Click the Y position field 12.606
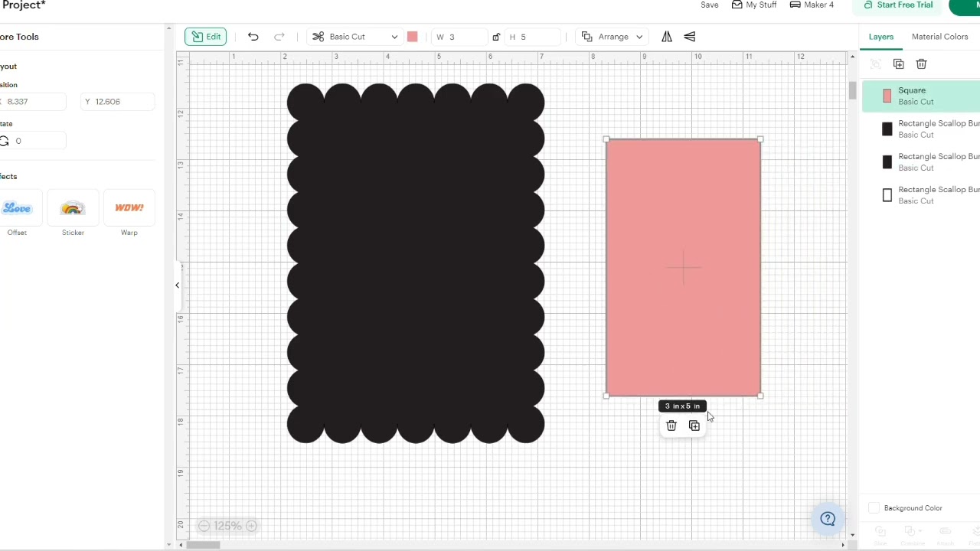 click(x=118, y=101)
